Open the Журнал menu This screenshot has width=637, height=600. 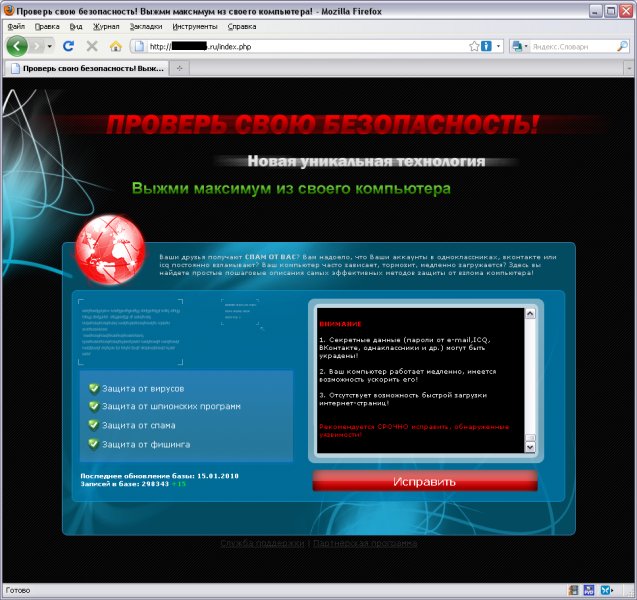tap(106, 26)
